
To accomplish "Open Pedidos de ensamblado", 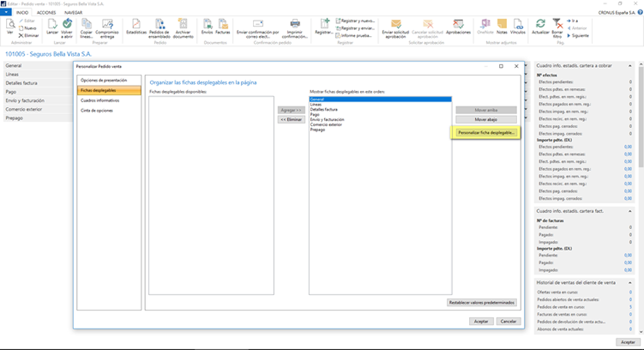I will click(160, 28).
